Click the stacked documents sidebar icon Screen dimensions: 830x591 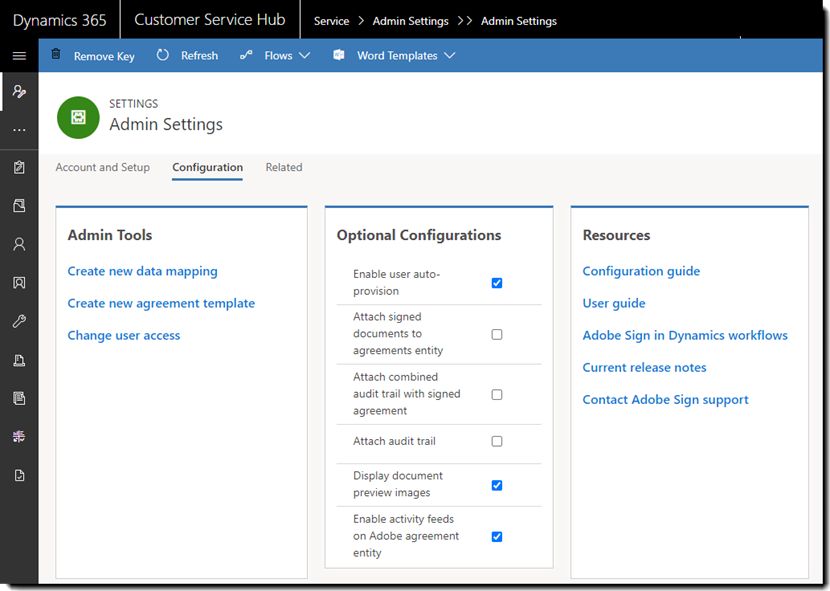point(19,398)
